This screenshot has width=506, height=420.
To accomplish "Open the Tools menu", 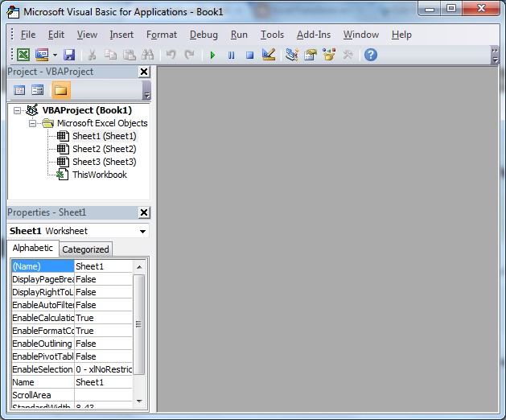I will click(x=272, y=35).
